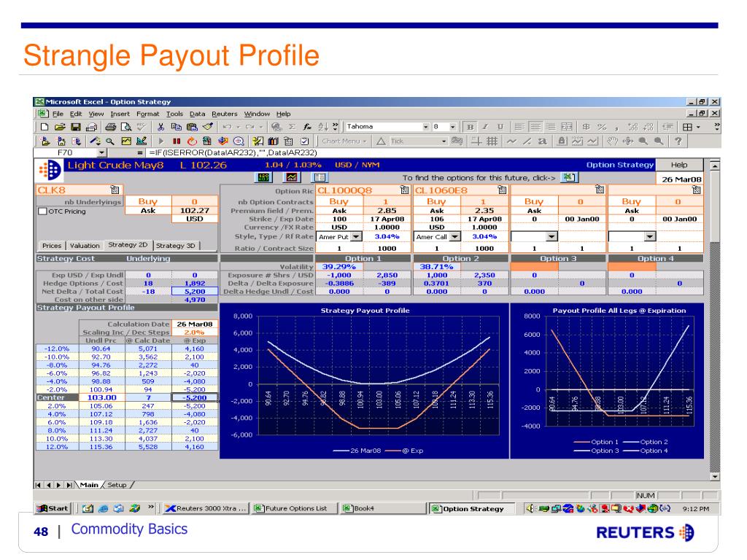Switch to Book4 taskbar button
The image size is (747, 560).
coord(382,508)
